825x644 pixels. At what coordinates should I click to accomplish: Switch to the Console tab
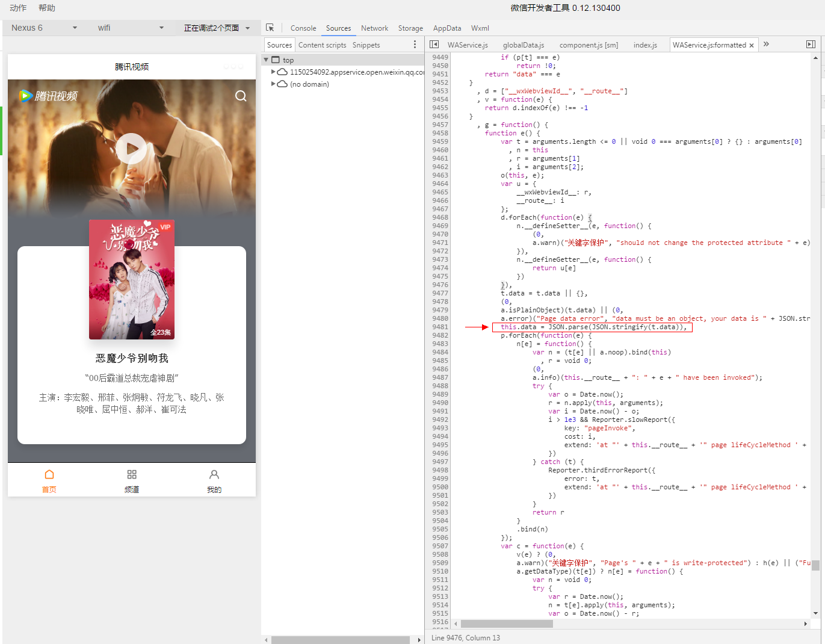point(303,28)
